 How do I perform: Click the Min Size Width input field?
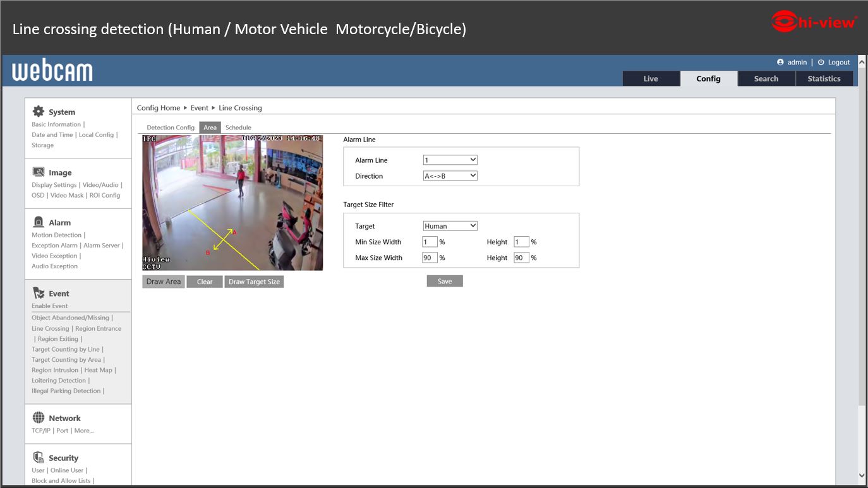pyautogui.click(x=430, y=242)
